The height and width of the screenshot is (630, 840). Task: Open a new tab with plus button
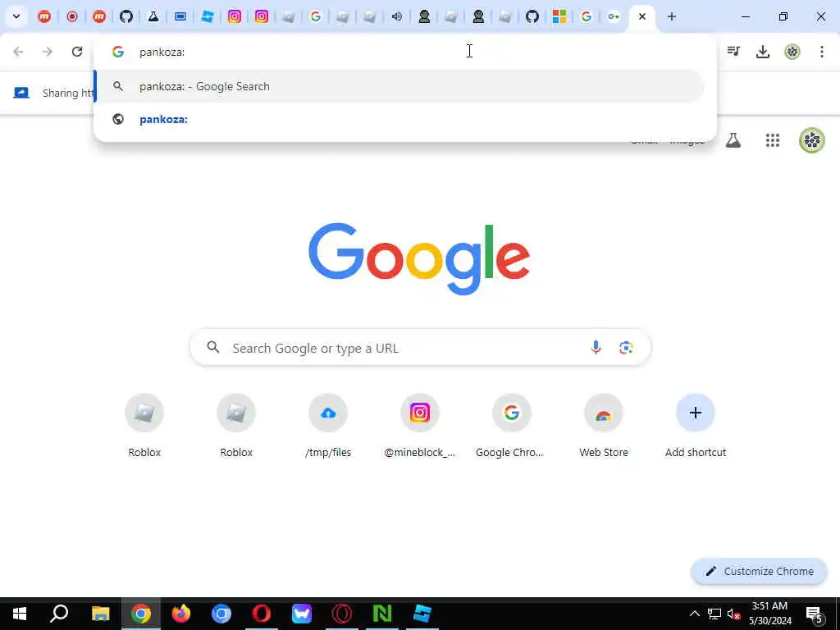[x=671, y=16]
